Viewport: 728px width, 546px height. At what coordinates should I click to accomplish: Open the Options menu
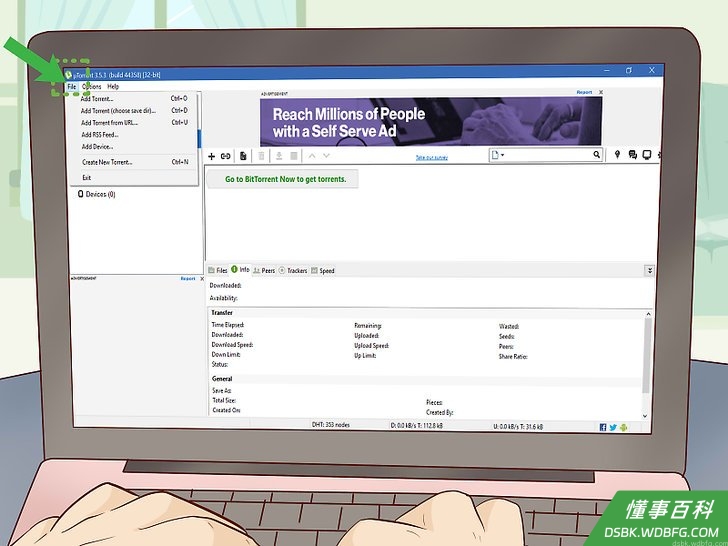[x=91, y=86]
